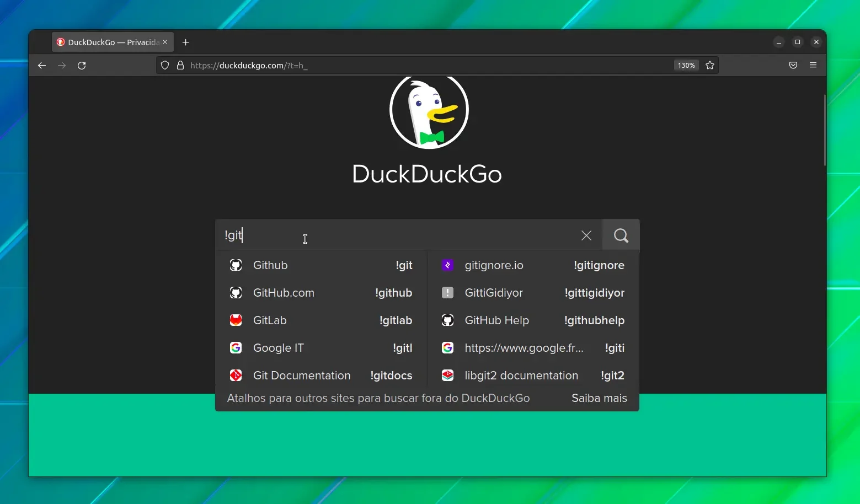Choose the GitLab !gitlab suggestion
Viewport: 860px width, 504px height.
(x=321, y=320)
